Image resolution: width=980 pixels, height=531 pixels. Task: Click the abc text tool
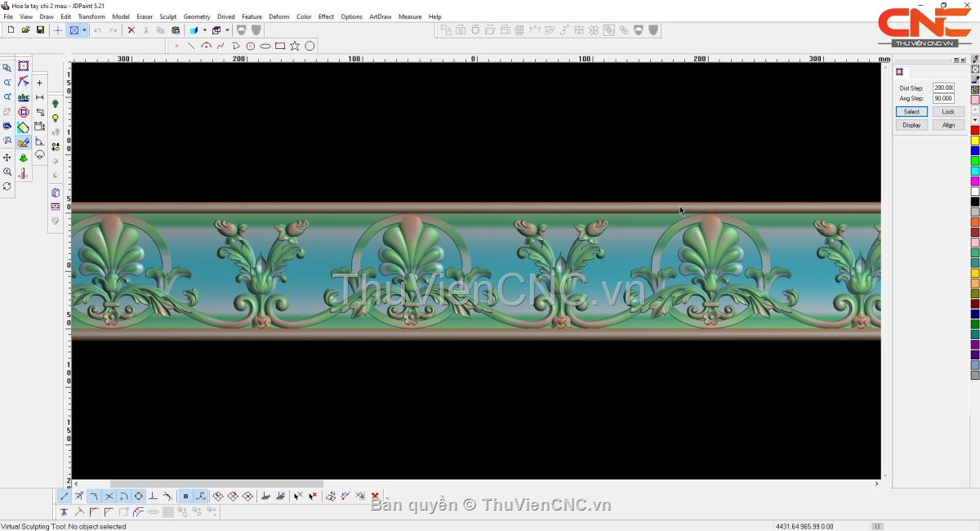pos(23,97)
